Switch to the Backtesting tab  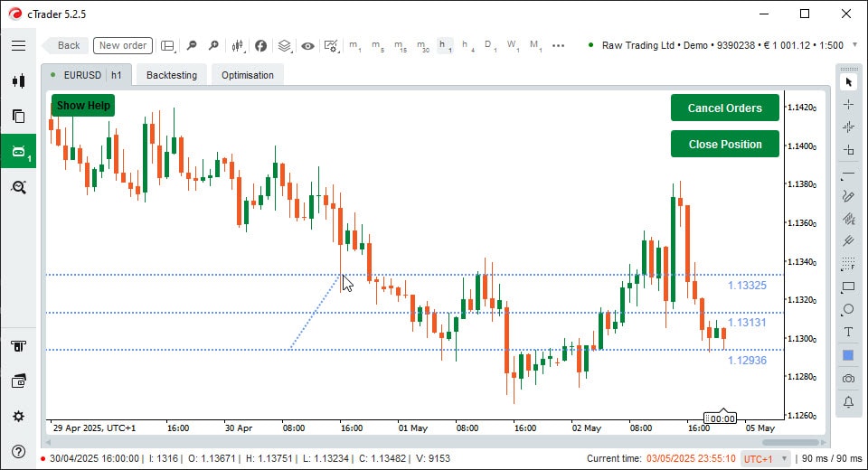171,75
